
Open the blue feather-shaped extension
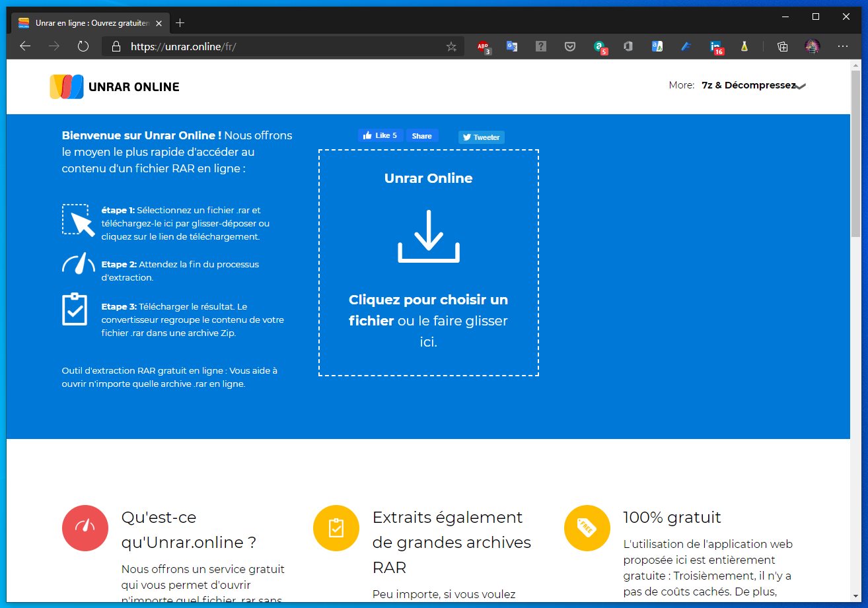[x=686, y=46]
